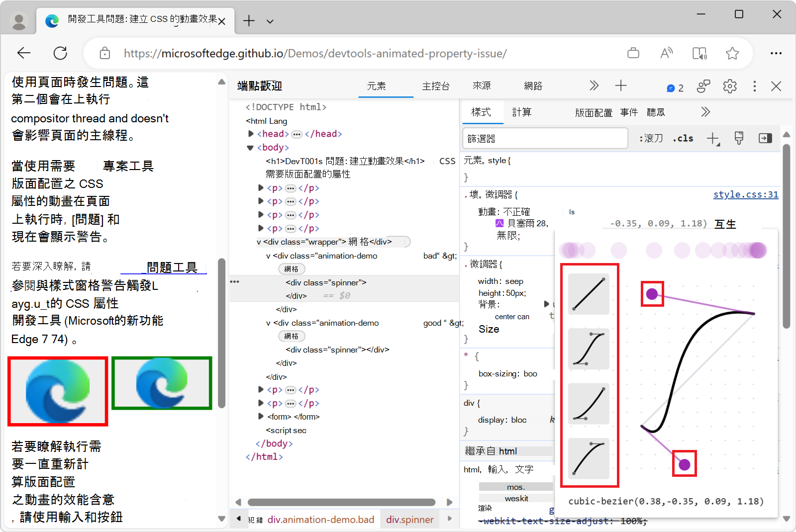Open the issues counter showing 2
796x532 pixels.
[675, 88]
